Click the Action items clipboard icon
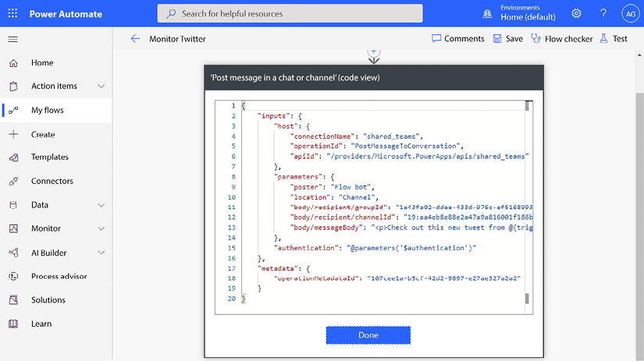The width and height of the screenshot is (644, 361). click(13, 86)
